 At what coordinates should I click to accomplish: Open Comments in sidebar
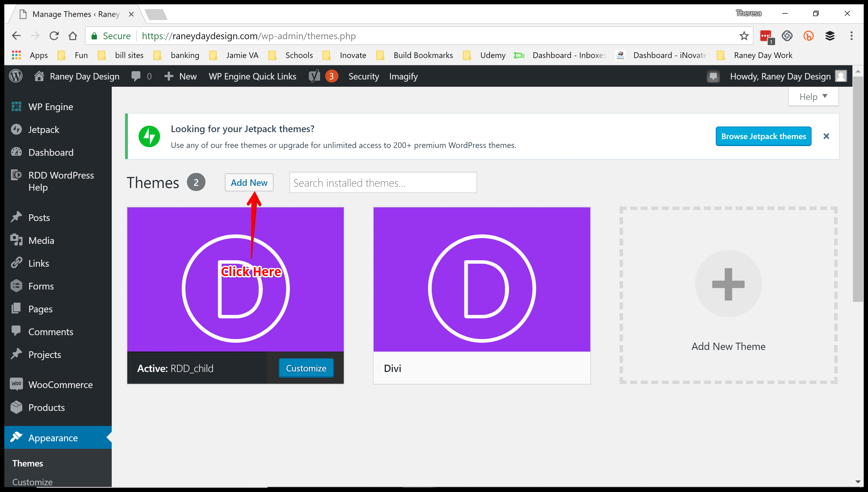58,331
